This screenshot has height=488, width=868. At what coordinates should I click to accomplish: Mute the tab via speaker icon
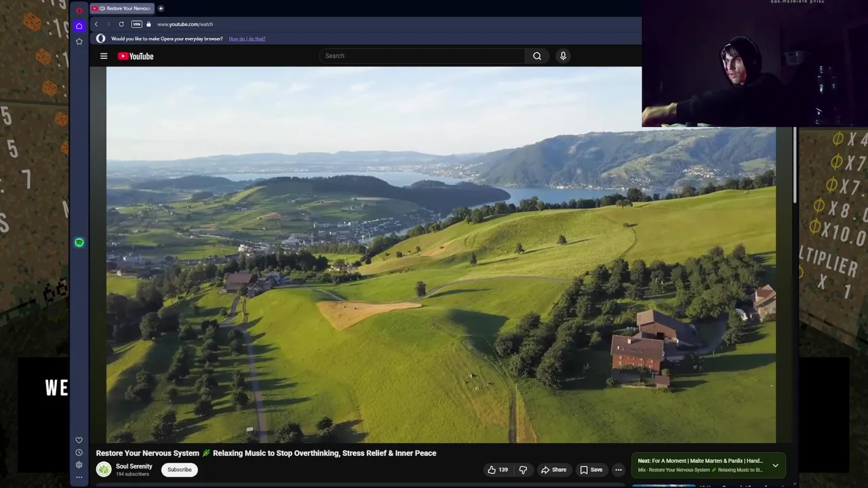point(102,8)
